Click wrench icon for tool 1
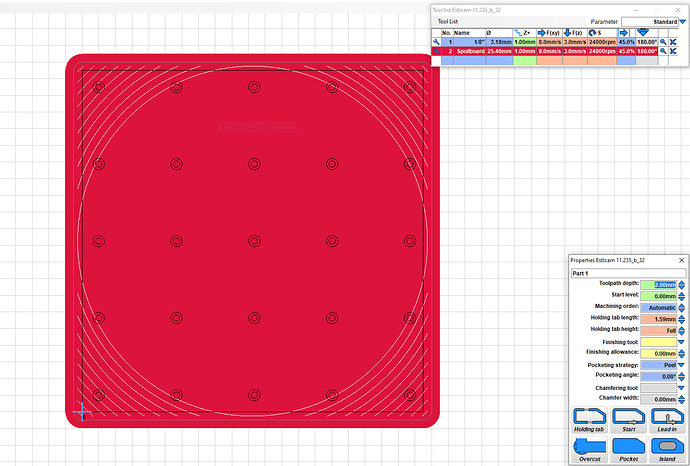The width and height of the screenshot is (690, 466). point(436,42)
